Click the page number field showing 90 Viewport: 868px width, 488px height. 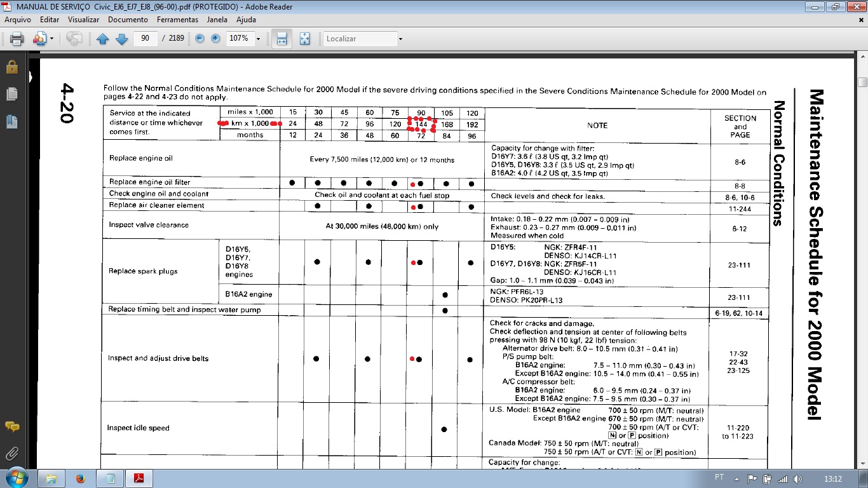click(x=146, y=39)
